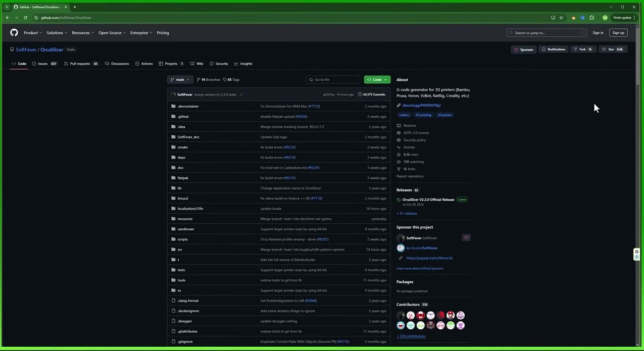The height and width of the screenshot is (351, 644).
Task: Open the .dockerignore file
Action: point(188,311)
